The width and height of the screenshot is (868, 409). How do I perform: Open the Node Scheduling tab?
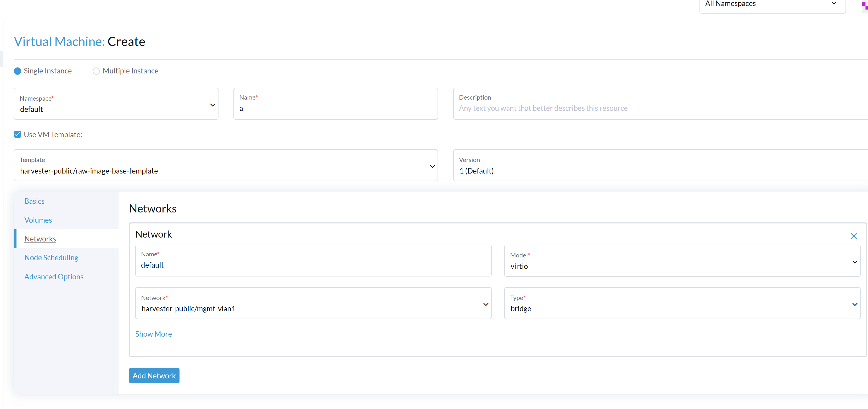(51, 257)
